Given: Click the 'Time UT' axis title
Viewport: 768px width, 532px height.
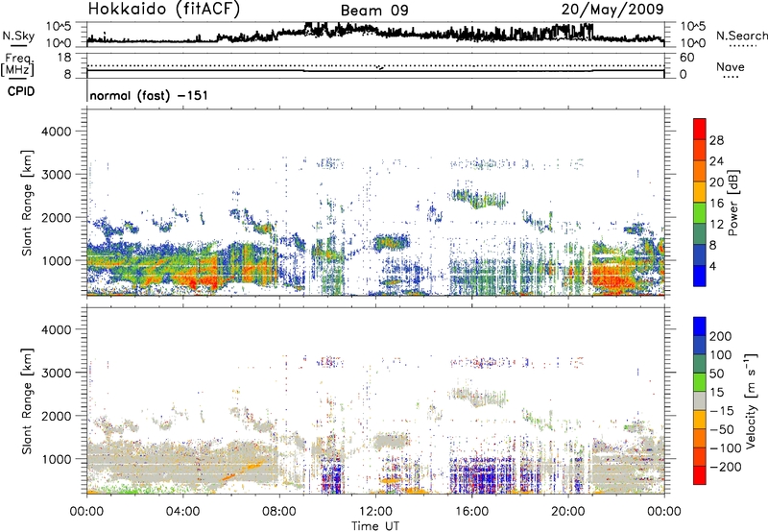Looking at the screenshot, I should pyautogui.click(x=375, y=526).
